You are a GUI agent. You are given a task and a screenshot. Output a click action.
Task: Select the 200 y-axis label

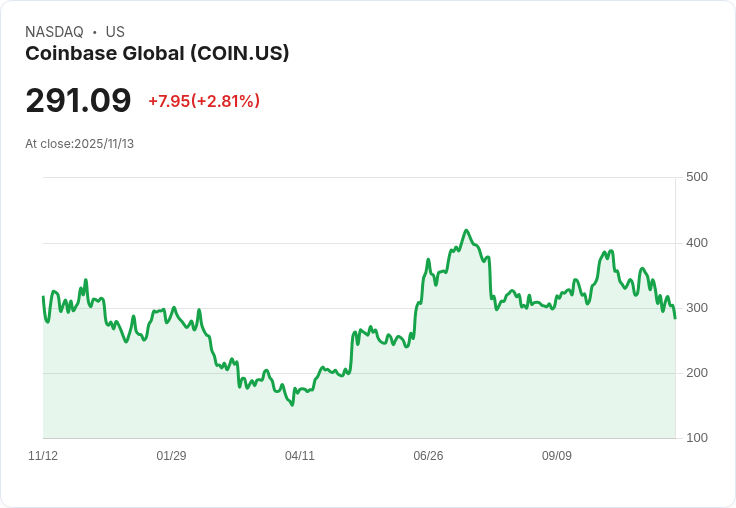697,373
